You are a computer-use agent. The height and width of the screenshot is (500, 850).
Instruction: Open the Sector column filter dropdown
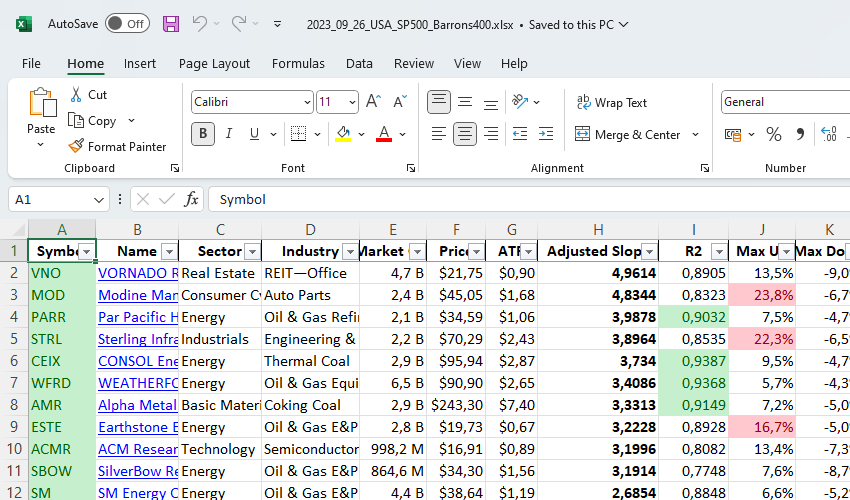pyautogui.click(x=251, y=251)
